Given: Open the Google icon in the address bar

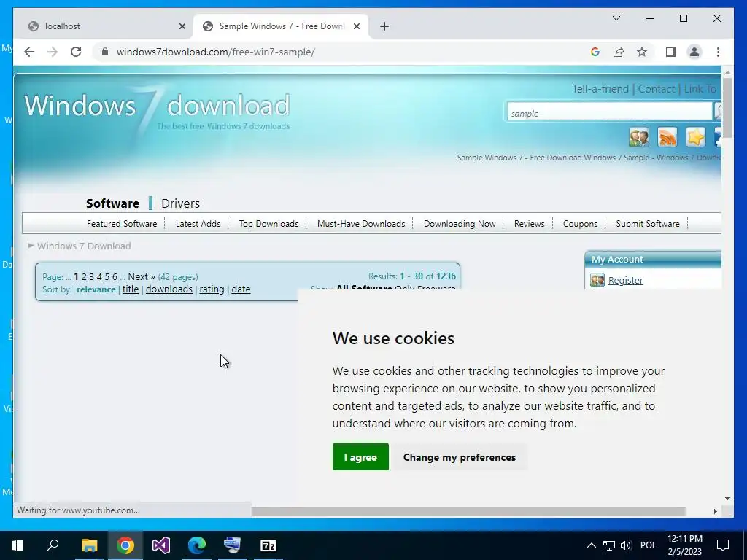Looking at the screenshot, I should [x=595, y=52].
